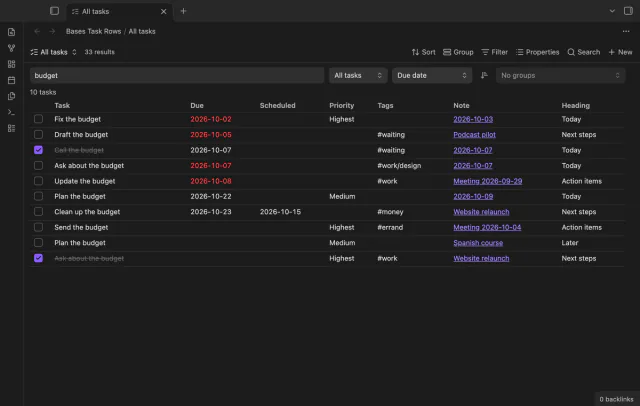
Task: Click the Heading column header
Action: coord(576,105)
